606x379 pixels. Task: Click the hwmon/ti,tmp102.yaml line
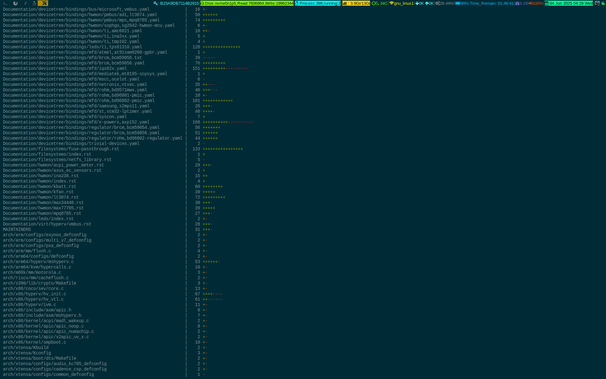(x=71, y=42)
